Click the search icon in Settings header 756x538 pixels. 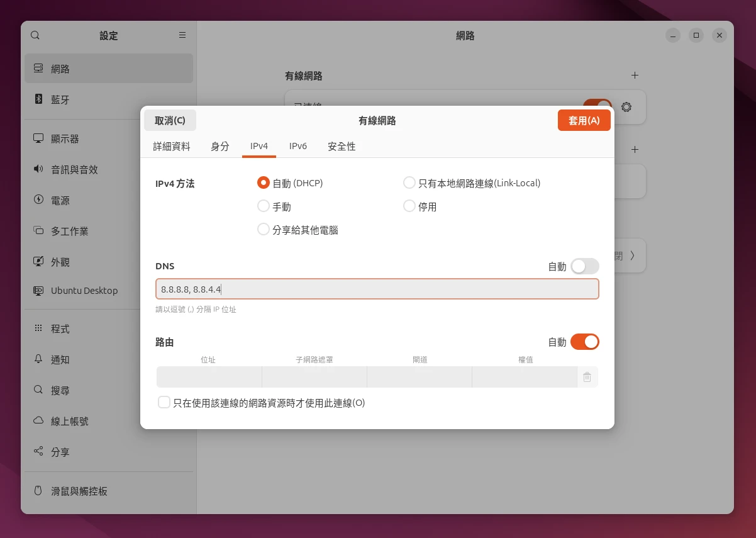click(x=35, y=36)
